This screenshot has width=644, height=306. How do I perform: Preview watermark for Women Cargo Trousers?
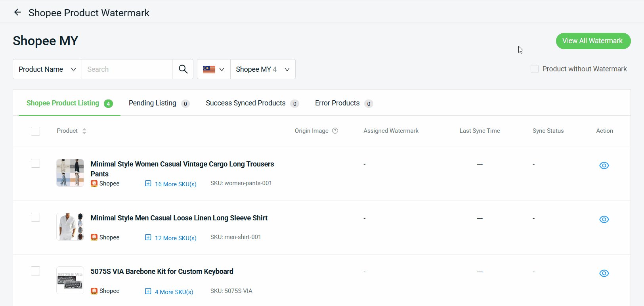click(604, 165)
